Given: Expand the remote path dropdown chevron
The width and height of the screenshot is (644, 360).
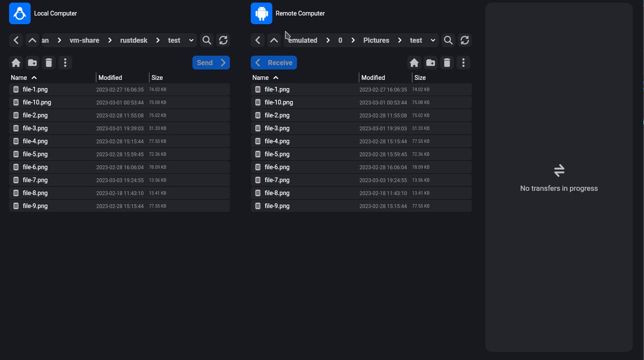Looking at the screenshot, I should tap(432, 40).
